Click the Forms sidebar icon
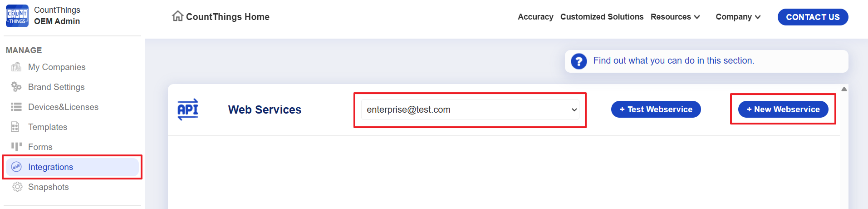The height and width of the screenshot is (209, 868). point(16,146)
